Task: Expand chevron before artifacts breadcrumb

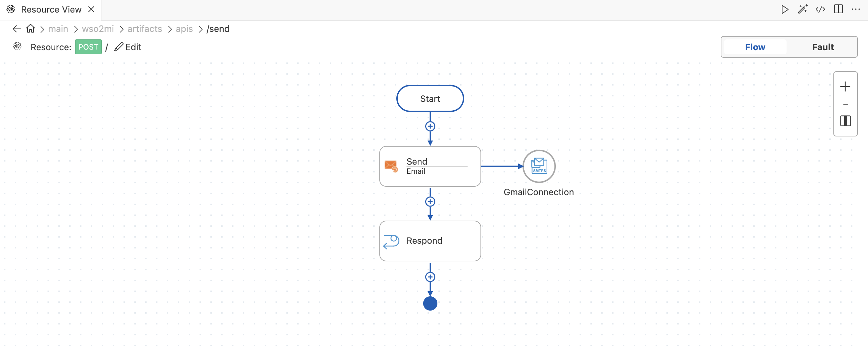Action: [121, 30]
